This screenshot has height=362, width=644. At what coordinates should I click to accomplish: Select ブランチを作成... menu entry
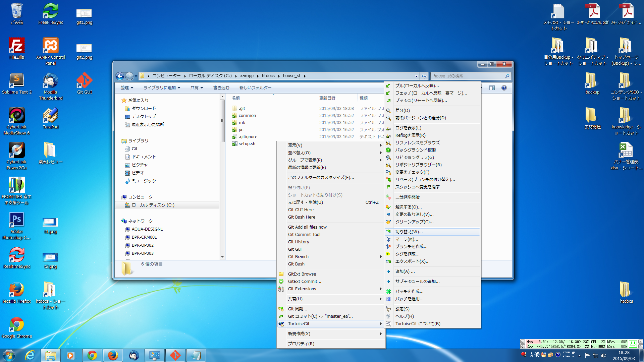[411, 247]
